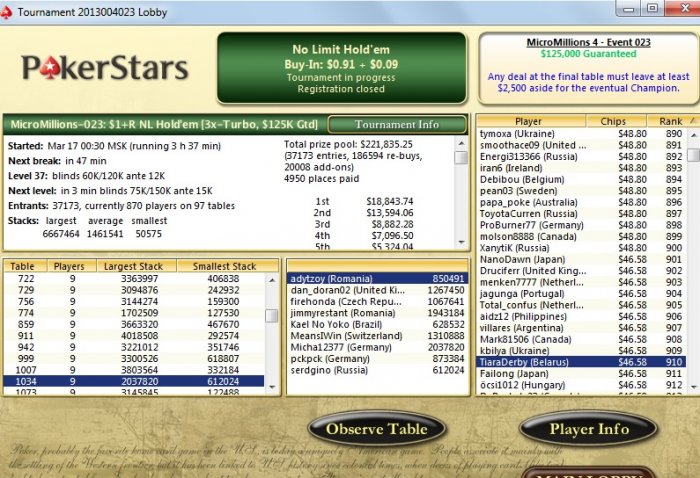The width and height of the screenshot is (700, 478).
Task: Click down arrow of the table list scrollbar
Action: pyautogui.click(x=272, y=387)
